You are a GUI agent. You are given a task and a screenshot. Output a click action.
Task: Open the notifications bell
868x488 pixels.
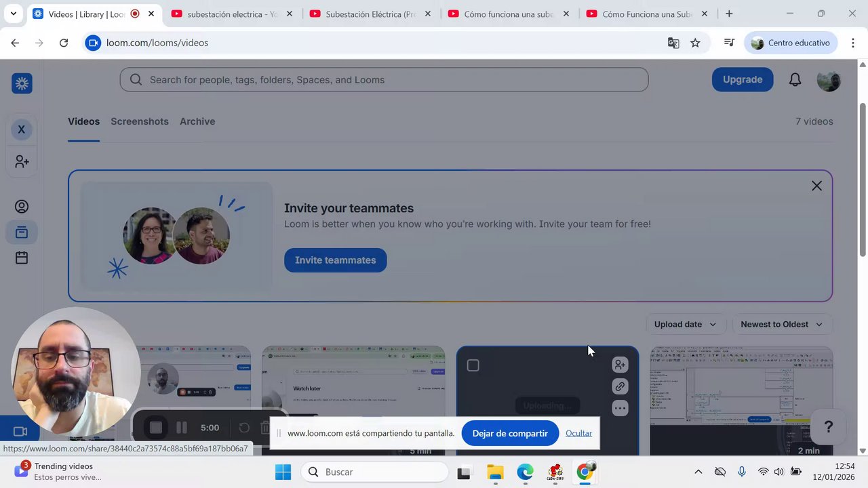point(795,80)
